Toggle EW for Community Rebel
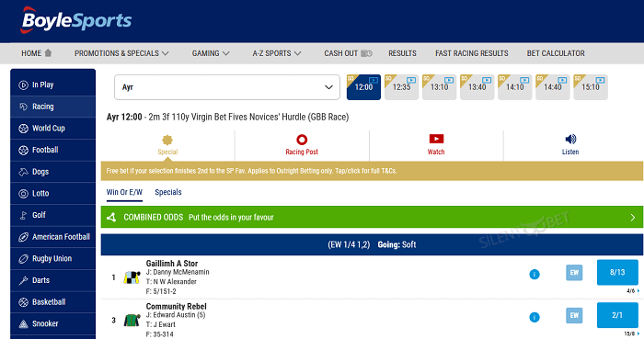The image size is (644, 339). pyautogui.click(x=574, y=315)
